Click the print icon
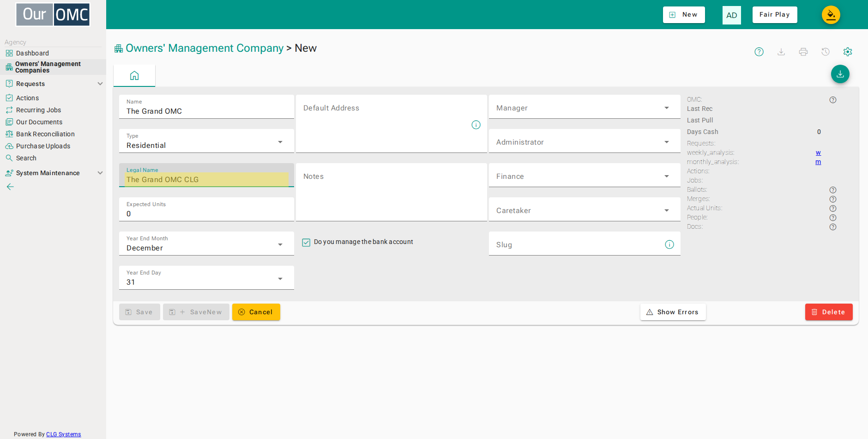 803,52
